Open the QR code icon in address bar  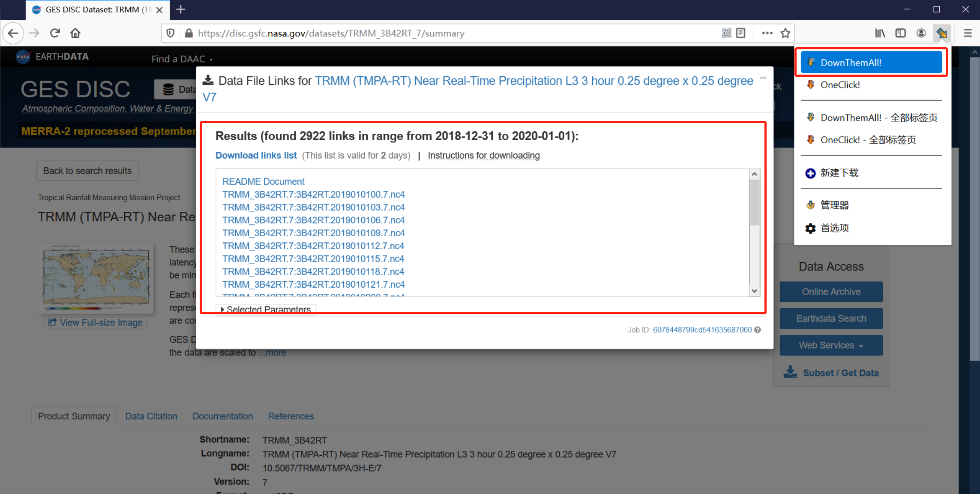click(x=726, y=33)
